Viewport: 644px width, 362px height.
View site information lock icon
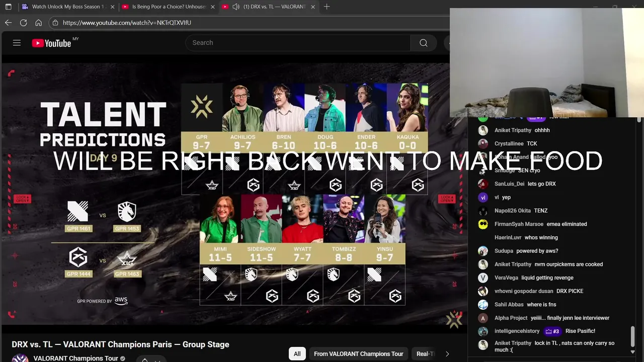[55, 23]
